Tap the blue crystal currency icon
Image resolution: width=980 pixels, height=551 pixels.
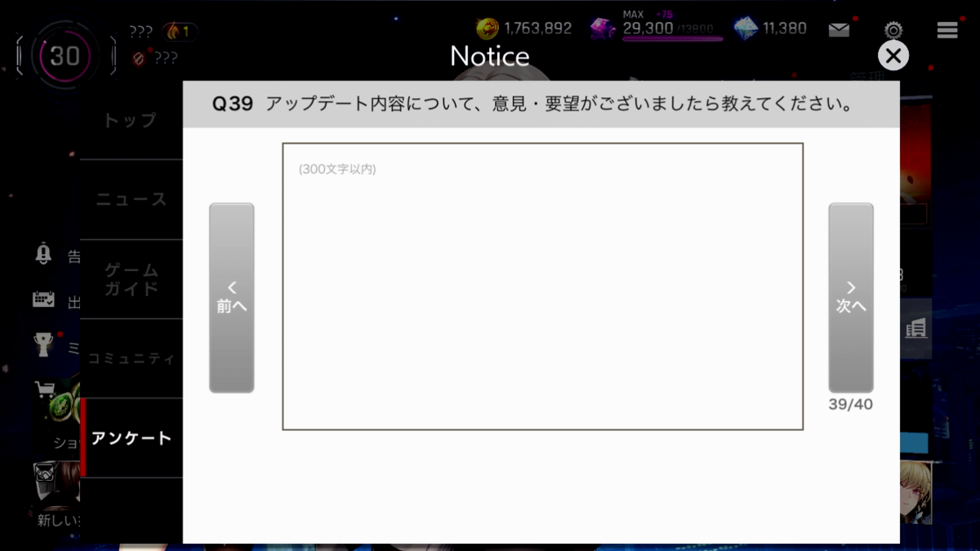click(x=746, y=29)
